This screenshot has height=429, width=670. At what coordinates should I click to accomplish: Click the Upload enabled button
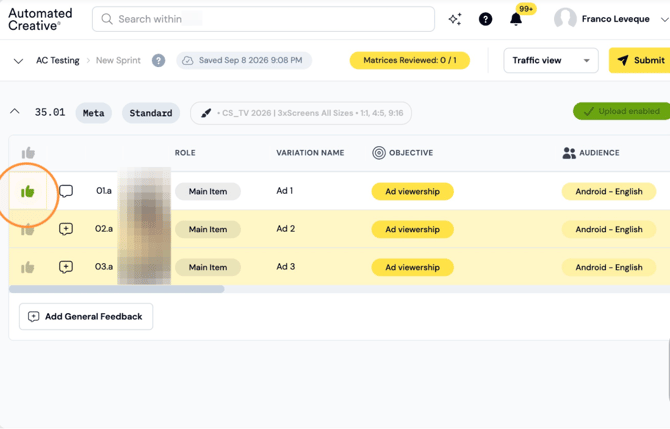622,111
